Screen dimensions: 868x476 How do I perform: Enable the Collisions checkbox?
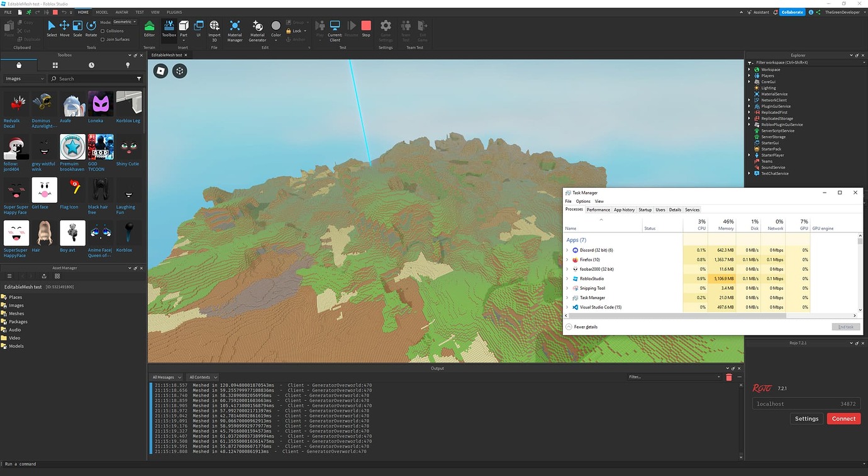click(102, 31)
